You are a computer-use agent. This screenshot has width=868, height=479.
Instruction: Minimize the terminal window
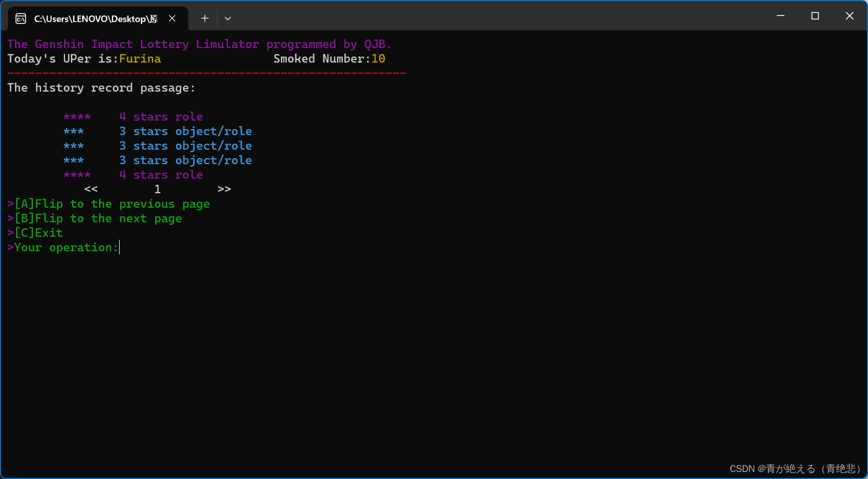[780, 16]
